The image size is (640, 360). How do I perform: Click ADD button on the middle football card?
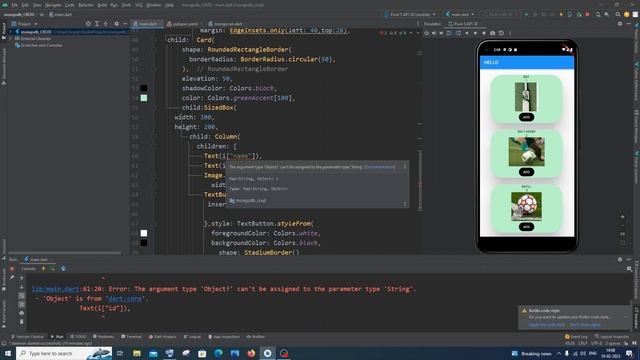(x=526, y=172)
